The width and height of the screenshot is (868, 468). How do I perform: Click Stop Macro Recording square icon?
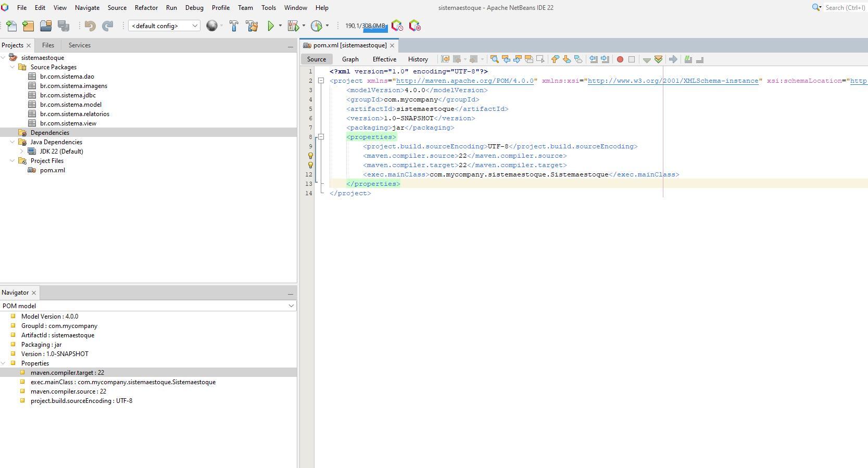[632, 59]
